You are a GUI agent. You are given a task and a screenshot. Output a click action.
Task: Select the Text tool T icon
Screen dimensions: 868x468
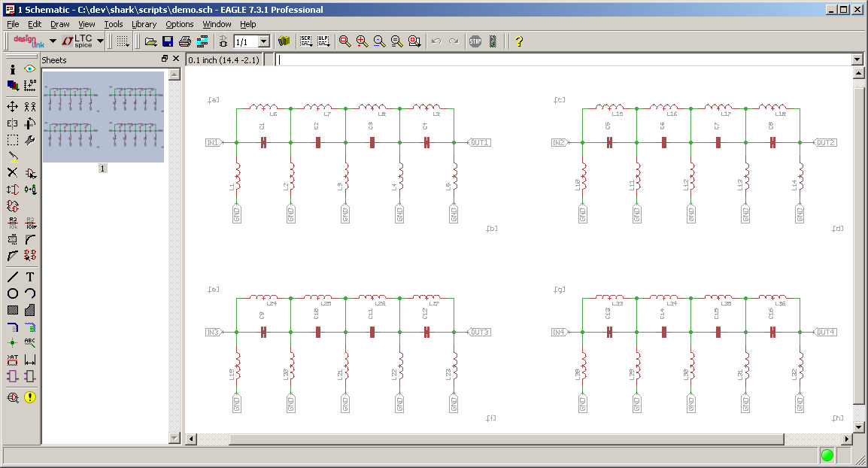(30, 277)
